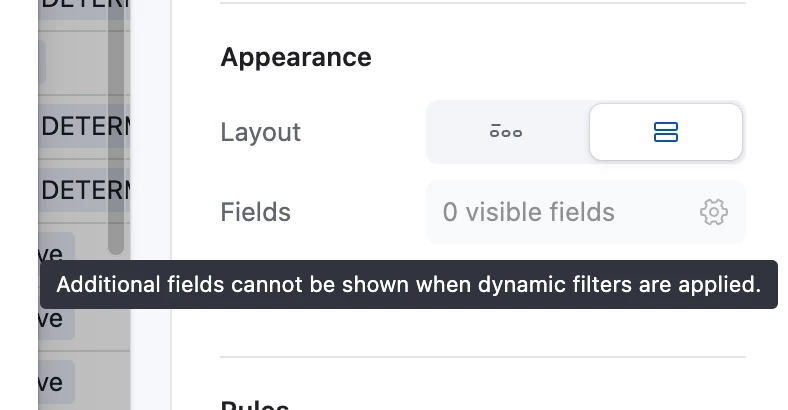The height and width of the screenshot is (410, 788).
Task: Click the Fields row label
Action: click(x=255, y=212)
